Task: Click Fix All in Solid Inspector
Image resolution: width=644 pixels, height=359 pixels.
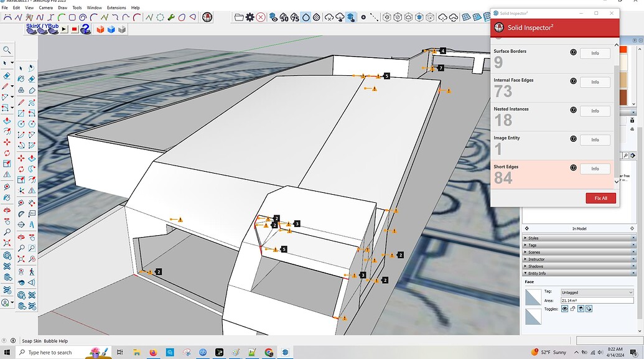Action: (x=600, y=198)
